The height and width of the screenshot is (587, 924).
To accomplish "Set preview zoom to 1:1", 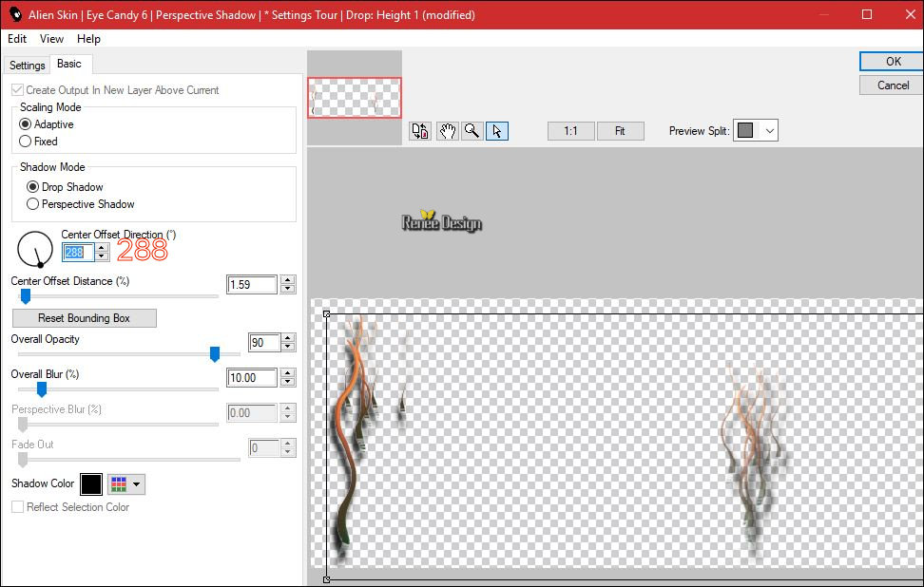I will pyautogui.click(x=570, y=131).
